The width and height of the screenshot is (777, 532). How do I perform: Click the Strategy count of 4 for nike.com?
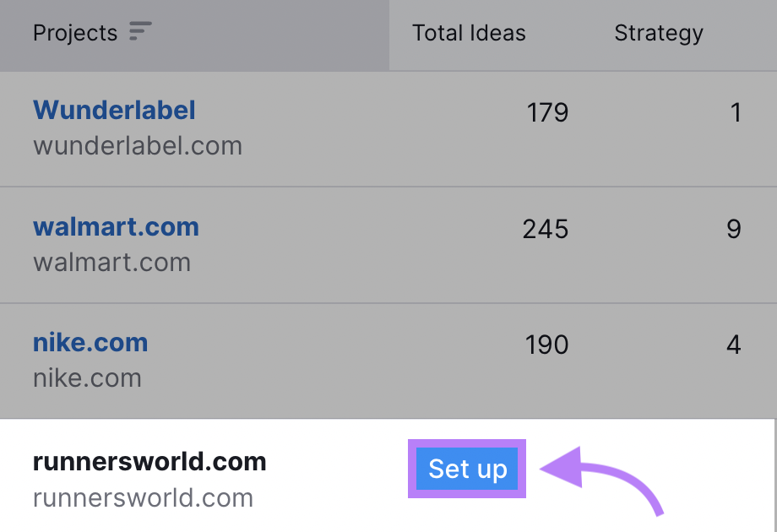coord(734,345)
